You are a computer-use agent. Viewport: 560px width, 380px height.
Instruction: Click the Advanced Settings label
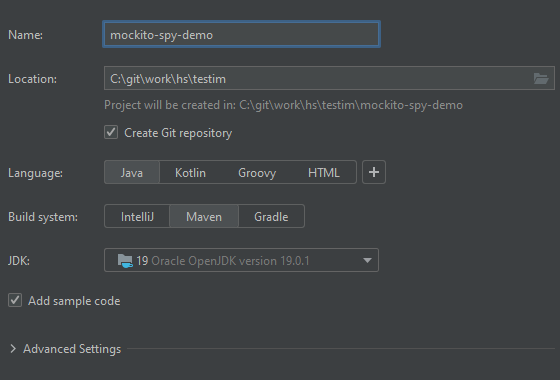point(72,349)
